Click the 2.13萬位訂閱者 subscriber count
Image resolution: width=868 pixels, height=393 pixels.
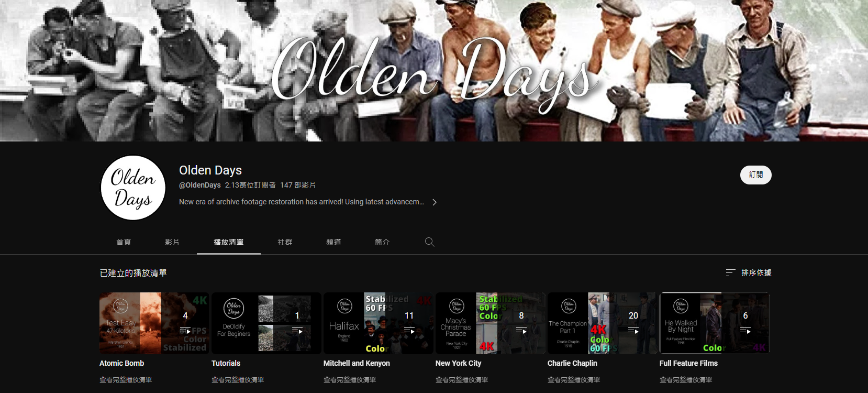click(x=250, y=185)
